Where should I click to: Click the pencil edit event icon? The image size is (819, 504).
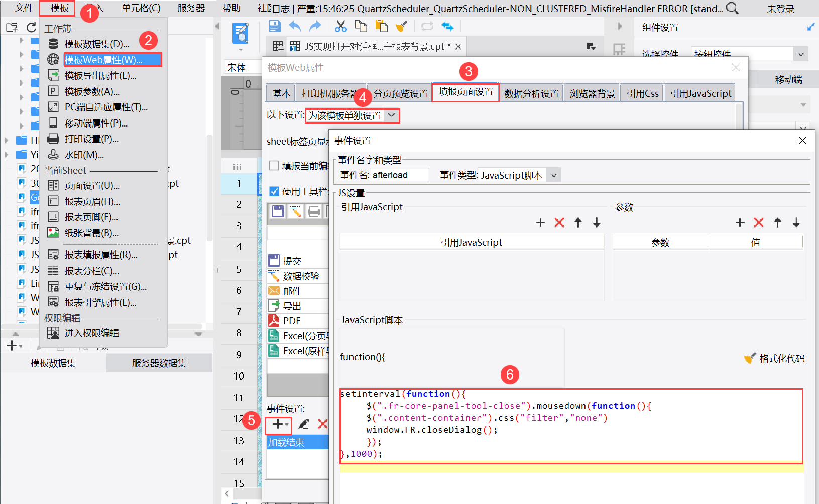[x=303, y=424]
